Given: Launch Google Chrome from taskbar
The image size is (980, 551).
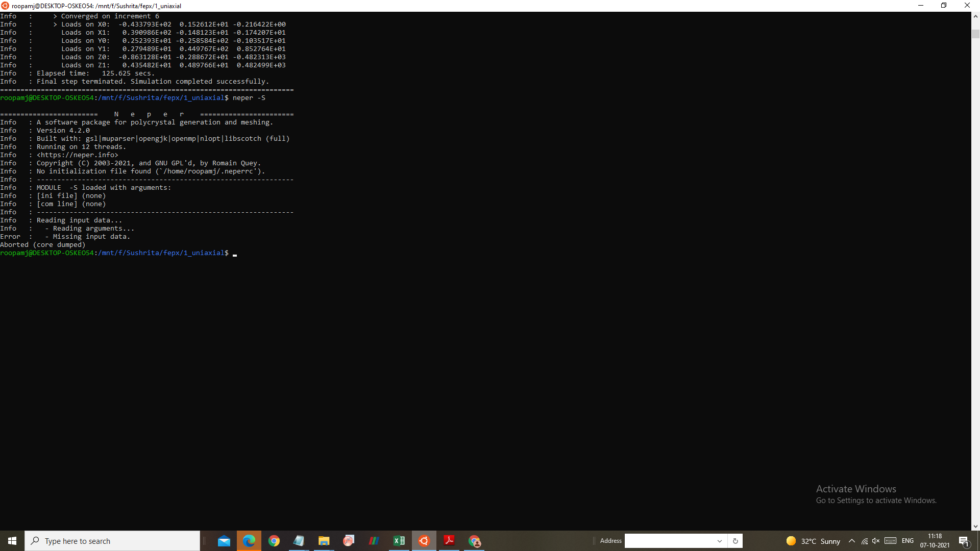Looking at the screenshot, I should (274, 541).
